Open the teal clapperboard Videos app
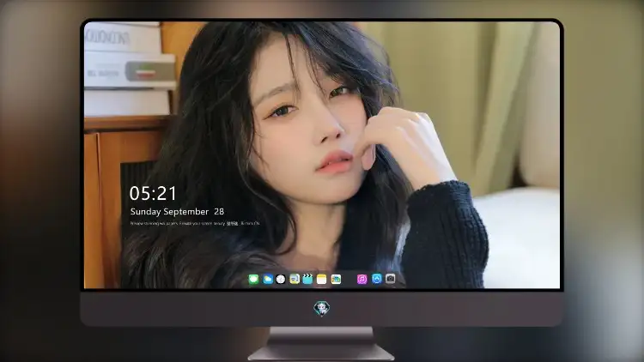644x362 pixels. tap(307, 280)
